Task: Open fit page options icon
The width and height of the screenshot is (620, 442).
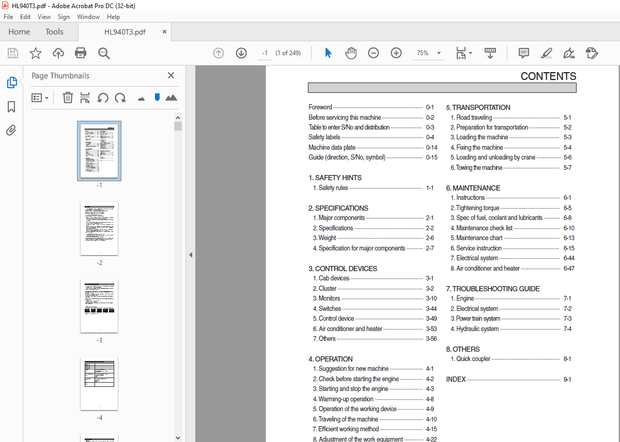Action: 461,53
